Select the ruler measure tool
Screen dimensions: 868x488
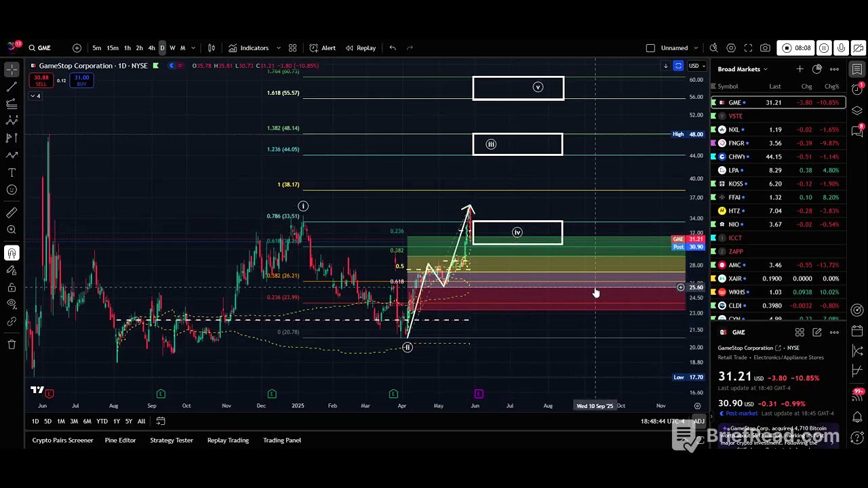click(12, 213)
